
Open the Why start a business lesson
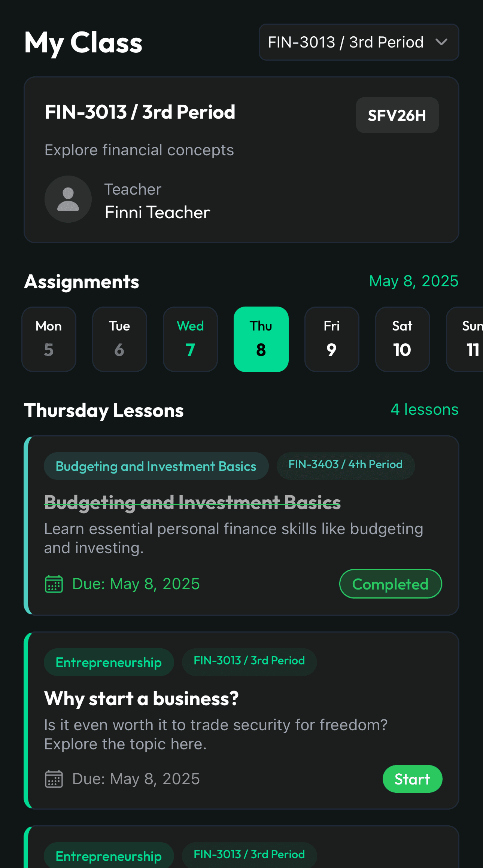(141, 698)
